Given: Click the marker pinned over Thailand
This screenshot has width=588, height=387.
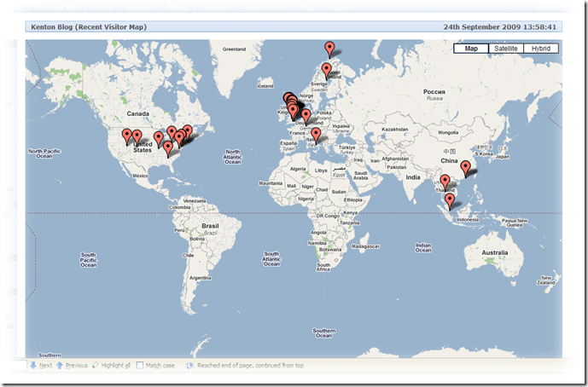Looking at the screenshot, I should click(x=445, y=182).
